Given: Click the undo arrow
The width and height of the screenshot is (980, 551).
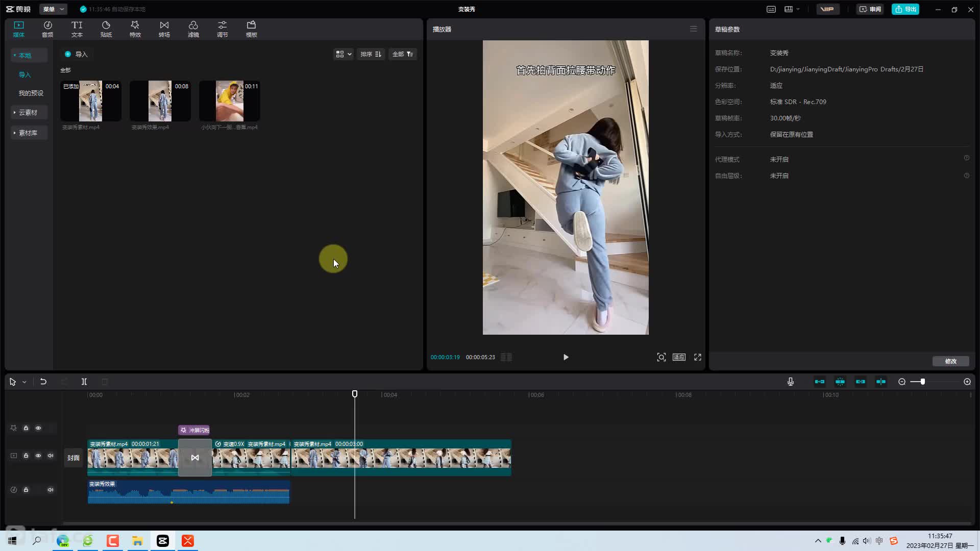Looking at the screenshot, I should [x=43, y=382].
